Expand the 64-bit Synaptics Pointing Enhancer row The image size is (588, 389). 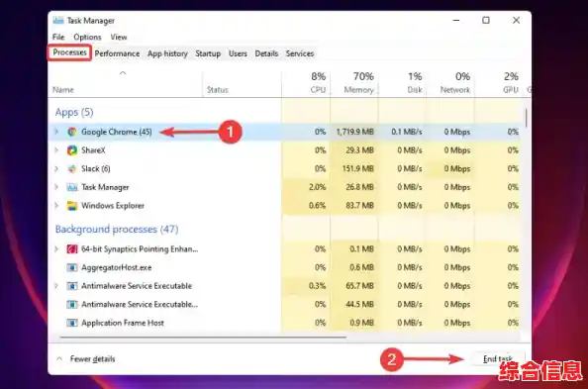(x=56, y=249)
